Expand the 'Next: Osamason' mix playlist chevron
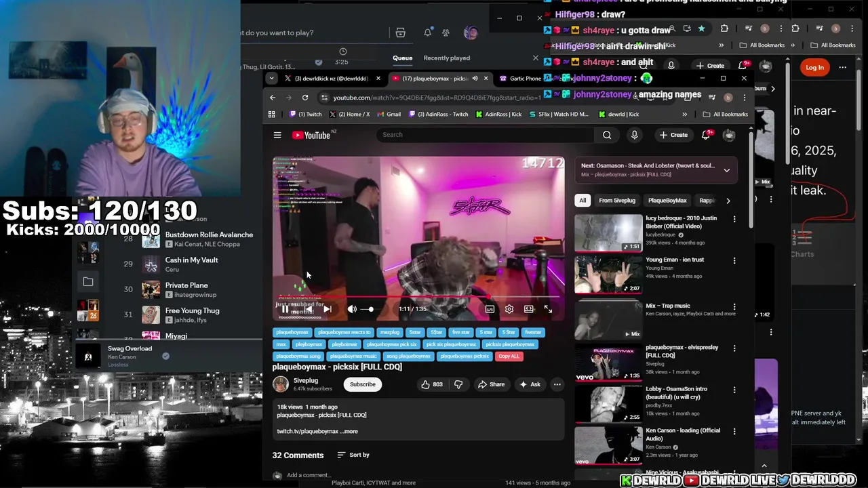 click(x=726, y=170)
